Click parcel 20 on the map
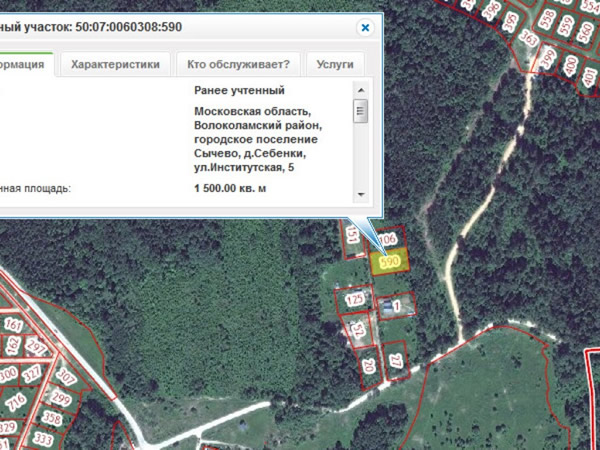This screenshot has width=600, height=450. point(367,366)
